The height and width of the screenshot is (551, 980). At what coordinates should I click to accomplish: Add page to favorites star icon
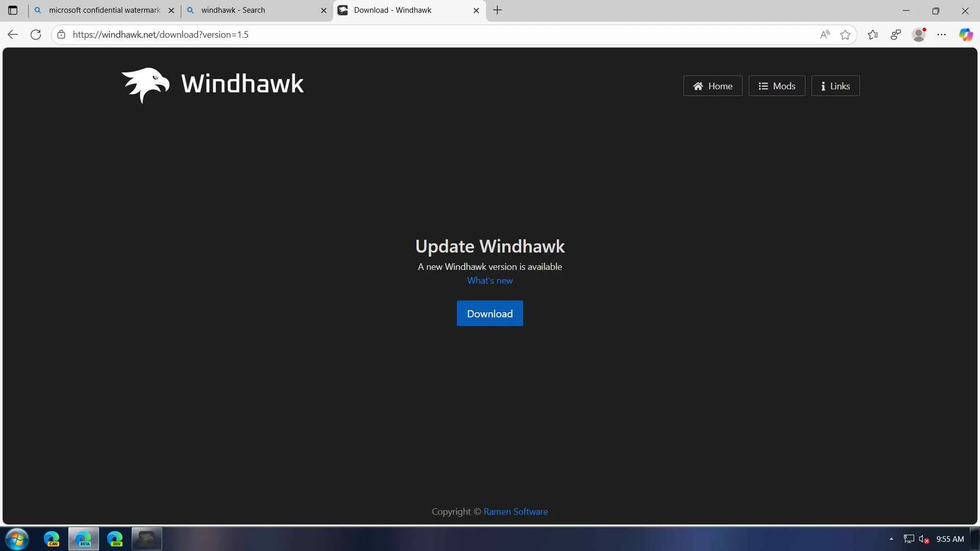[845, 35]
